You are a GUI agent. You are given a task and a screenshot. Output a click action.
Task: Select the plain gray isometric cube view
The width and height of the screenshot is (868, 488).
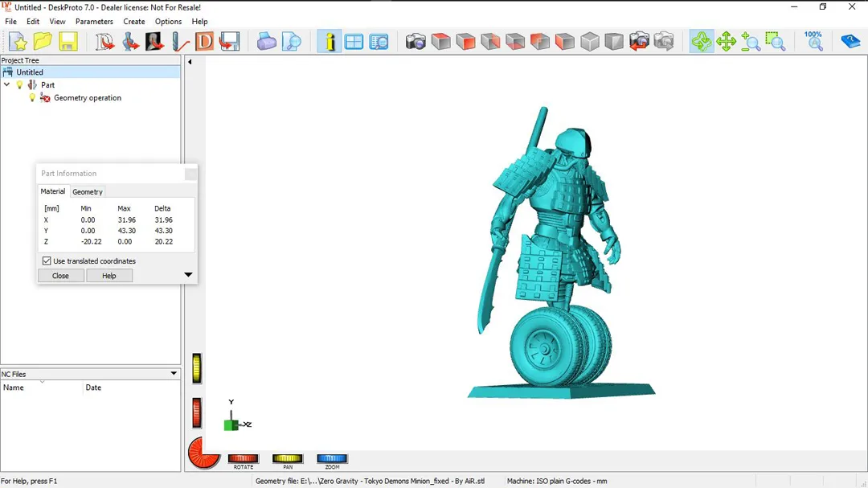(590, 42)
